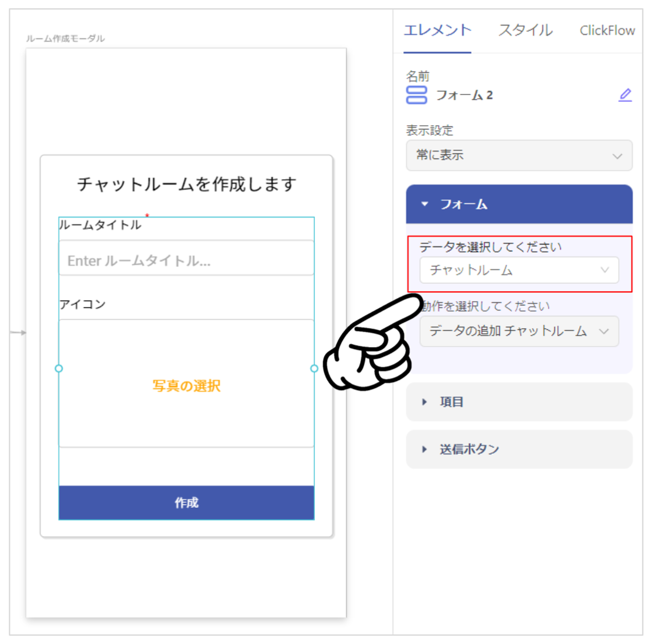Click the right resize handle of the form

point(314,369)
